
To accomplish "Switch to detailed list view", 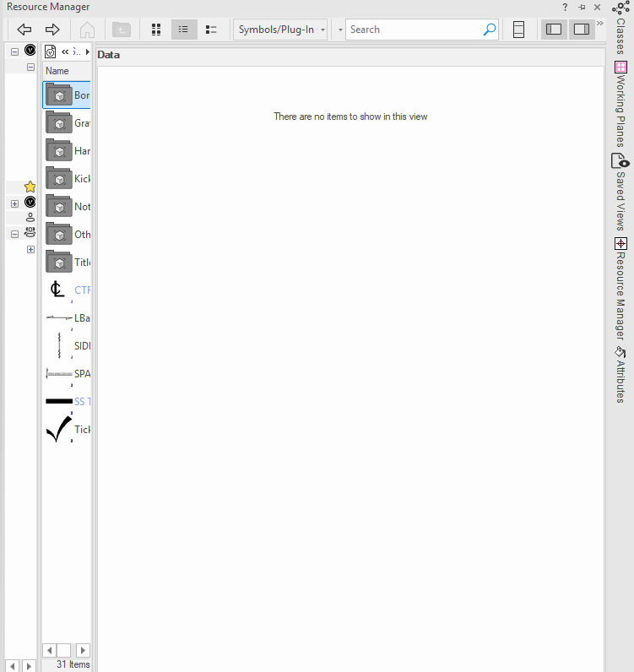I will pyautogui.click(x=211, y=30).
